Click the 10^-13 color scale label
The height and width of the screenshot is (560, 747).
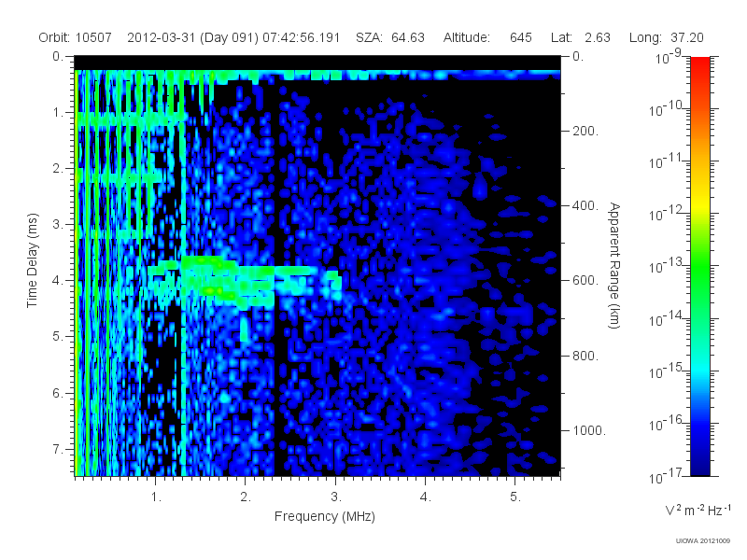tap(667, 266)
